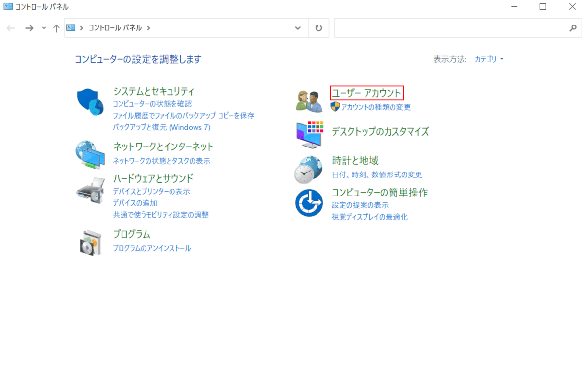Open バックアップと復元 (Windows 7) link
This screenshot has width=586, height=392.
162,127
